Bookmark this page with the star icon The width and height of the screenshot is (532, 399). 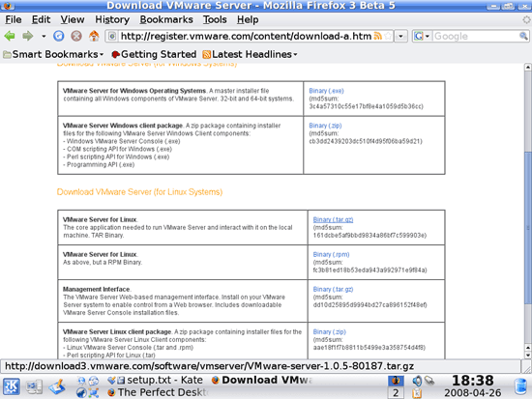click(x=388, y=36)
